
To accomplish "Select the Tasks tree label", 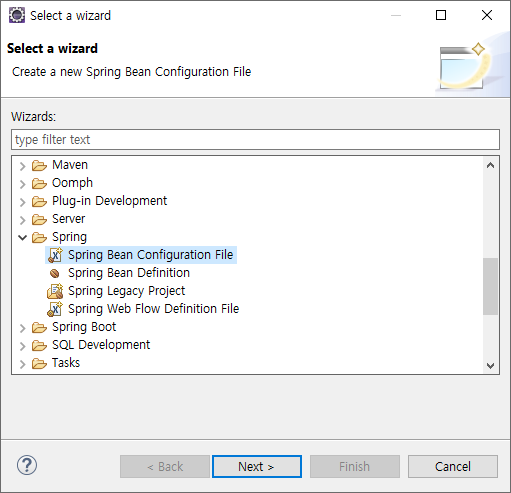I will (66, 363).
